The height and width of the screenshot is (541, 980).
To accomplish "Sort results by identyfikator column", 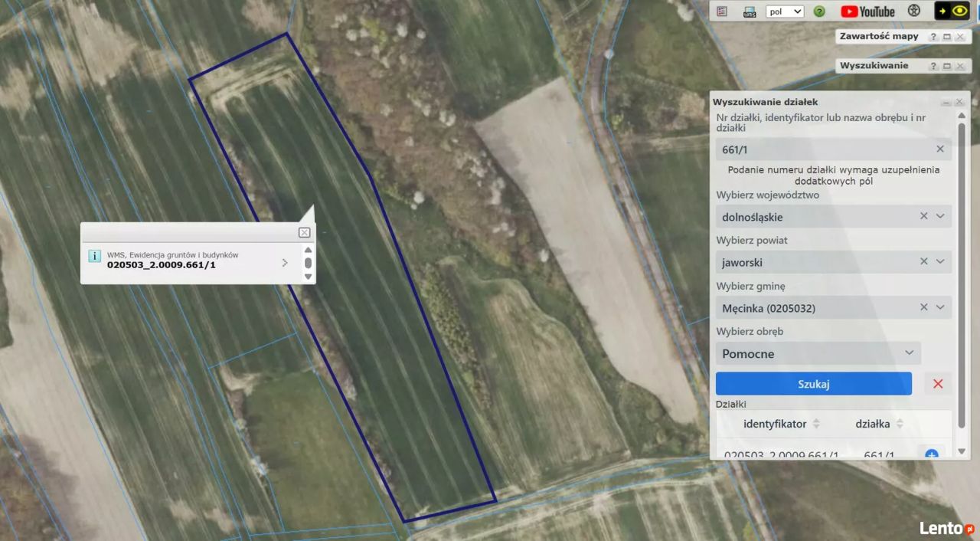I will point(816,424).
